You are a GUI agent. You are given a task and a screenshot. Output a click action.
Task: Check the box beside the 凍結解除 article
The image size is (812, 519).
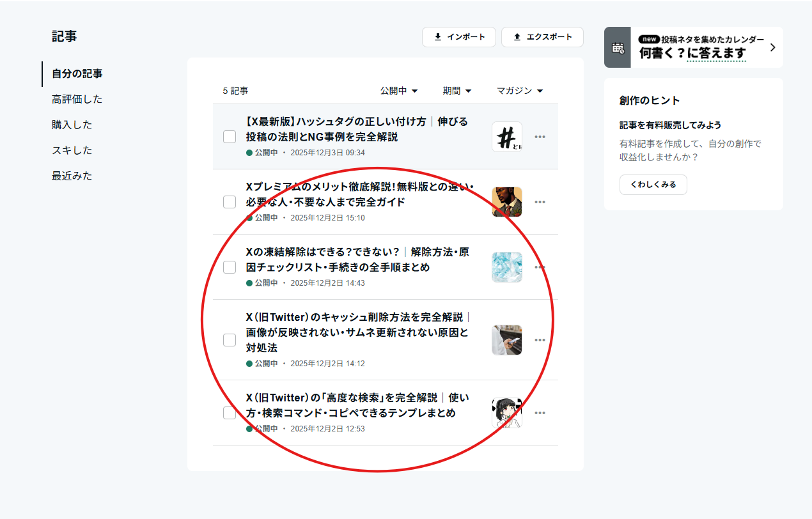click(230, 267)
